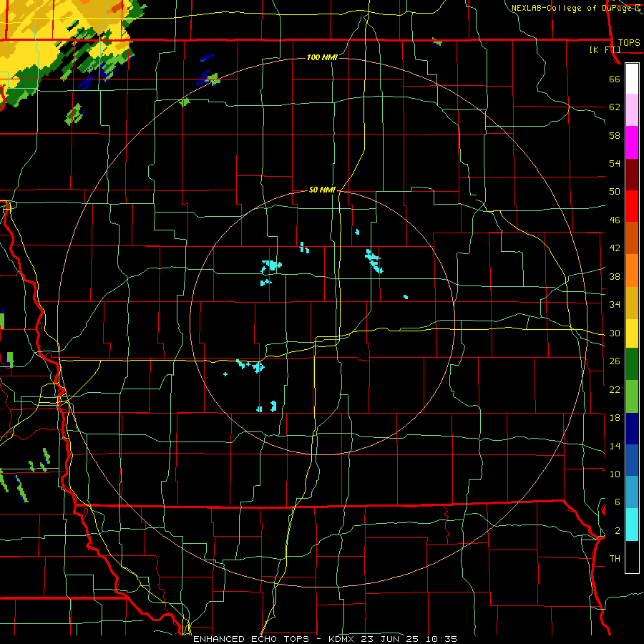Click the '[K FT]' units label
The image size is (644, 644).
coord(605,49)
